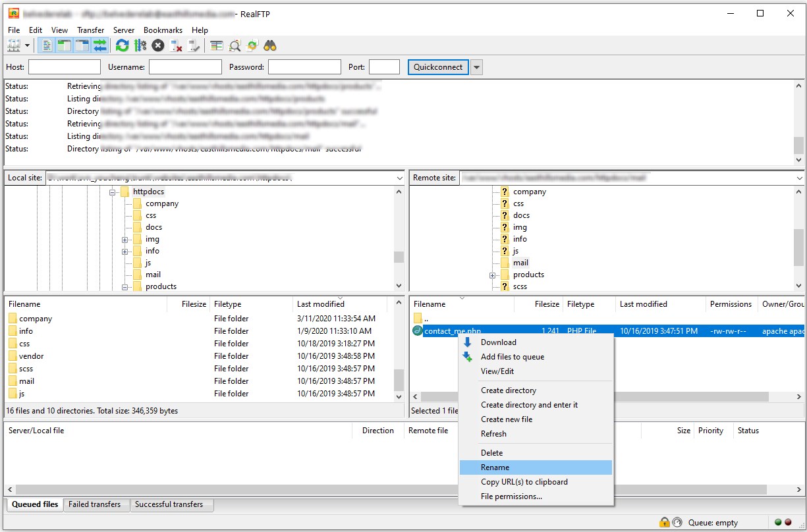Select the local docs folder in tree
The image size is (807, 532).
click(x=153, y=227)
